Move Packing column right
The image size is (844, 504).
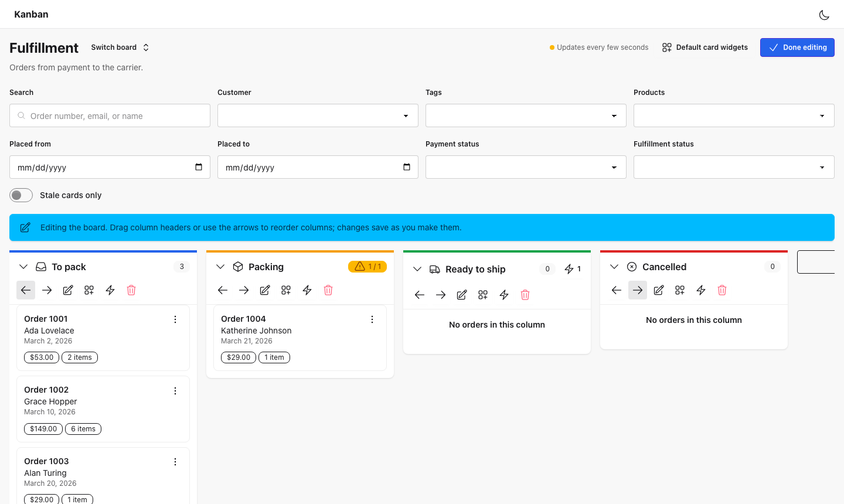click(244, 290)
